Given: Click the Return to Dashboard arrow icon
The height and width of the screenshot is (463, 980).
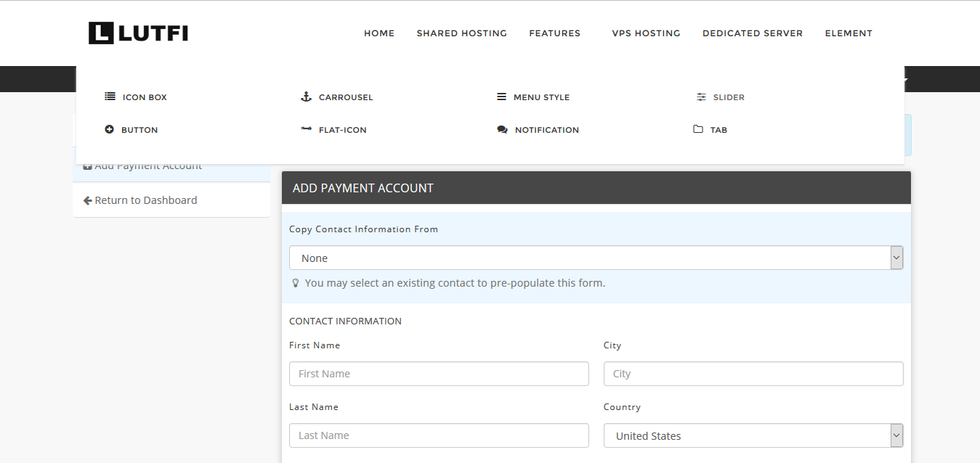Looking at the screenshot, I should [87, 200].
